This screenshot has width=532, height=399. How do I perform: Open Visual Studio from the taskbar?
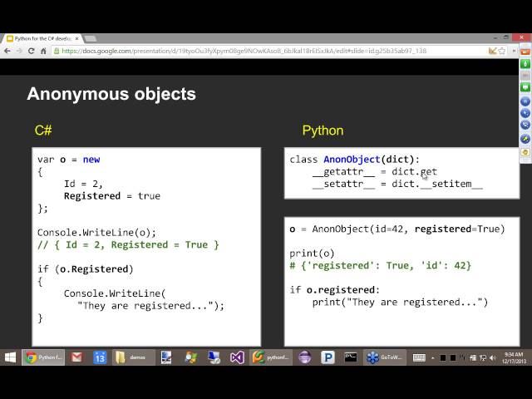point(237,357)
